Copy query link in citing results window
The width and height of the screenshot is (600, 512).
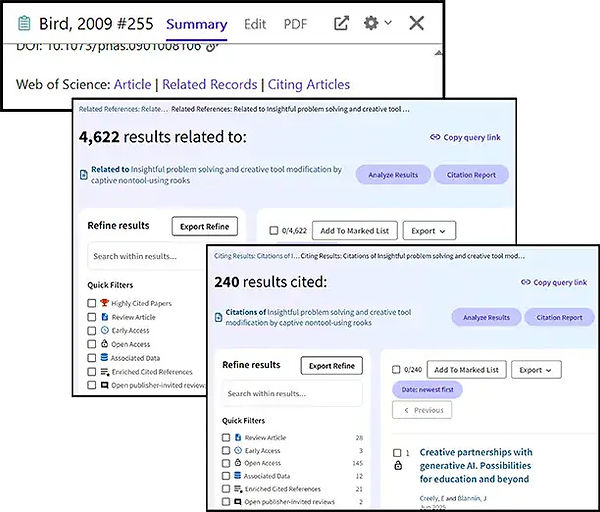[x=554, y=282]
